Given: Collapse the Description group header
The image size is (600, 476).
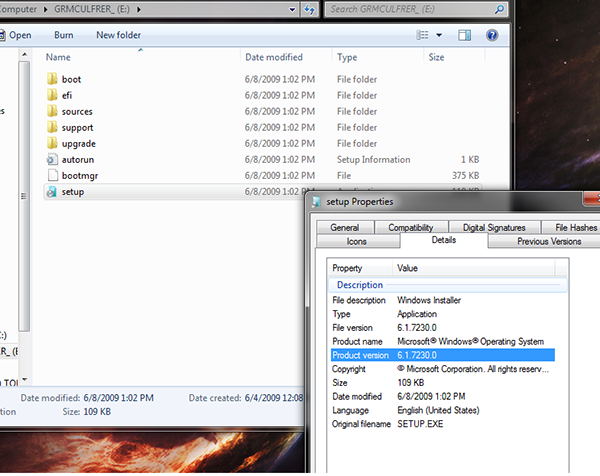Looking at the screenshot, I should click(448, 285).
